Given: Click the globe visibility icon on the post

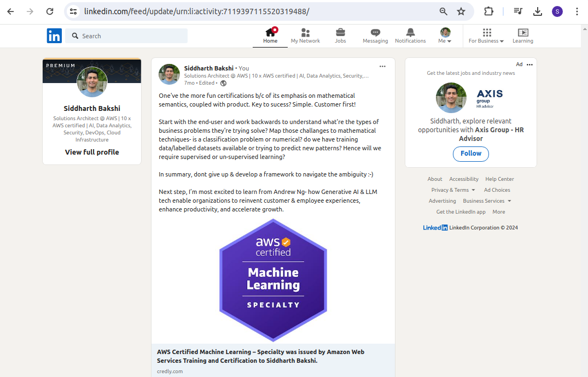Looking at the screenshot, I should [x=224, y=83].
